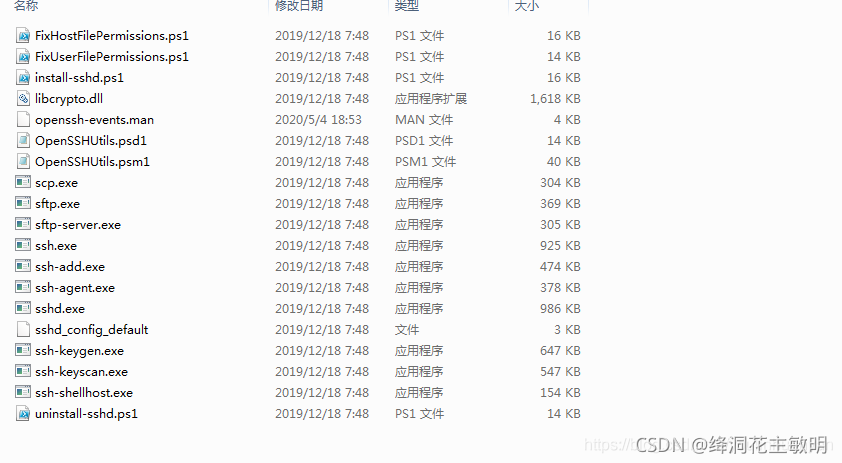
Task: Click the blank sshd_config_default file icon
Action: [23, 329]
